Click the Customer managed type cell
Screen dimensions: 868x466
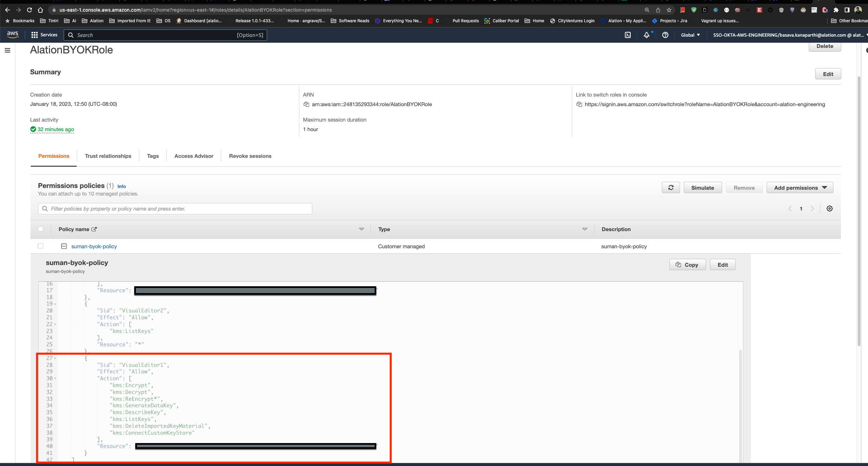(x=401, y=246)
